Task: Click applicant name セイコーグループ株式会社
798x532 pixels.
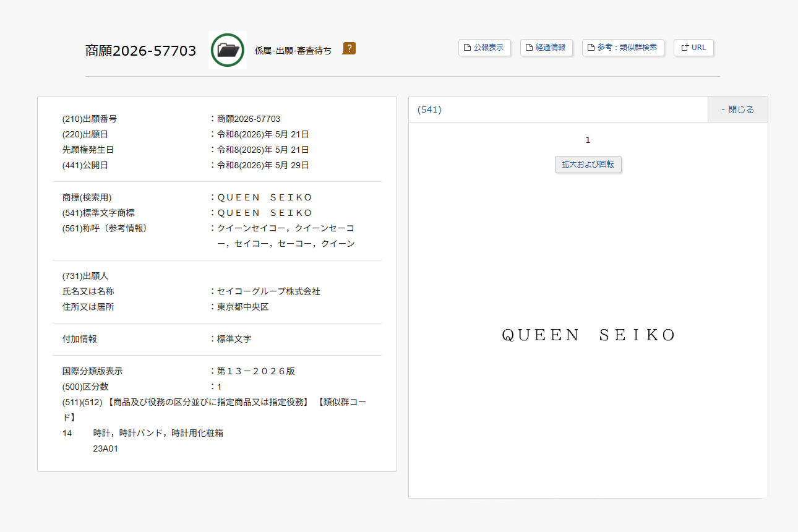Action: click(268, 291)
